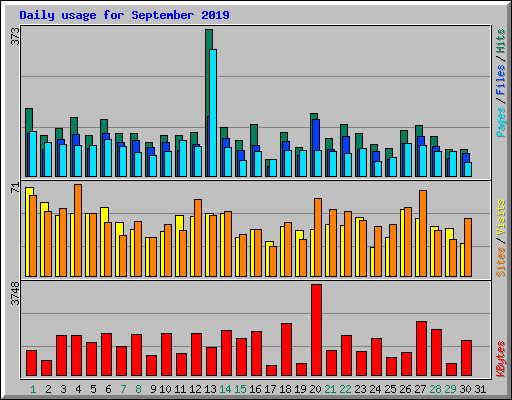Image resolution: width=512 pixels, height=400 pixels.
Task: Select the tall cyan pages bar on day 13
Action: click(x=213, y=113)
